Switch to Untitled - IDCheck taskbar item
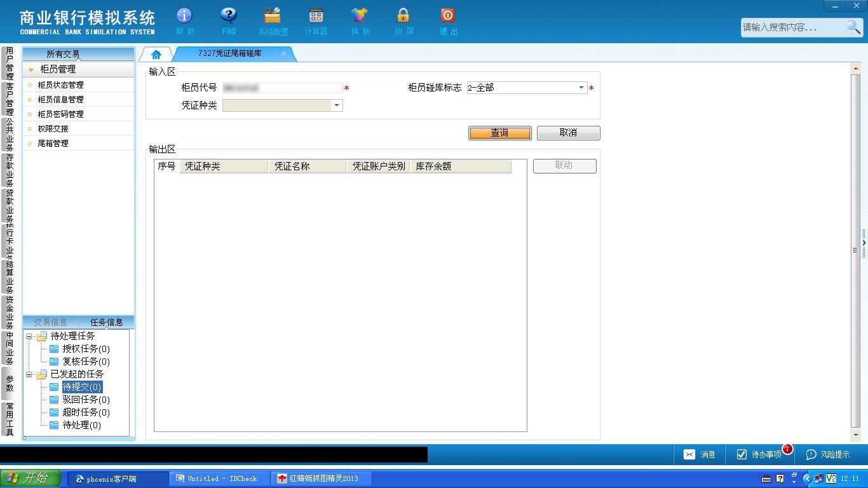 (220, 478)
